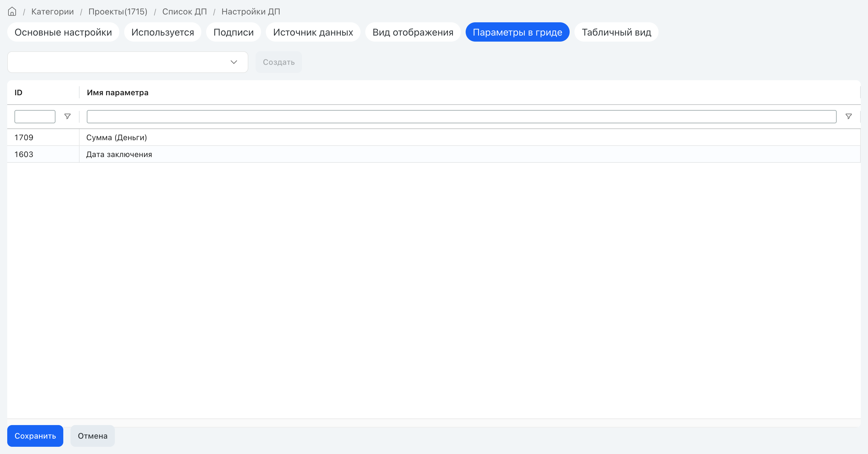Open Вид отображения tab
This screenshot has height=454, width=868.
point(413,32)
